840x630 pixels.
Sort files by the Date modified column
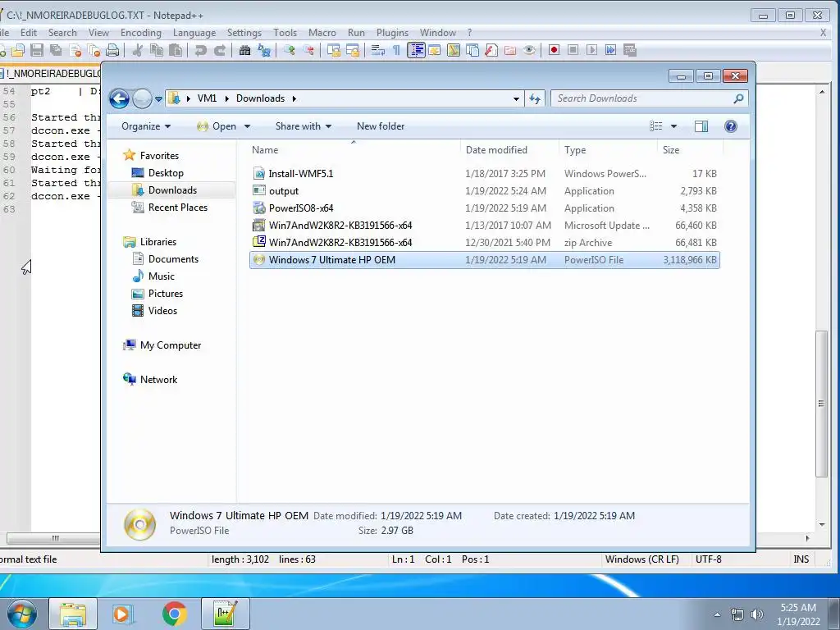point(509,150)
